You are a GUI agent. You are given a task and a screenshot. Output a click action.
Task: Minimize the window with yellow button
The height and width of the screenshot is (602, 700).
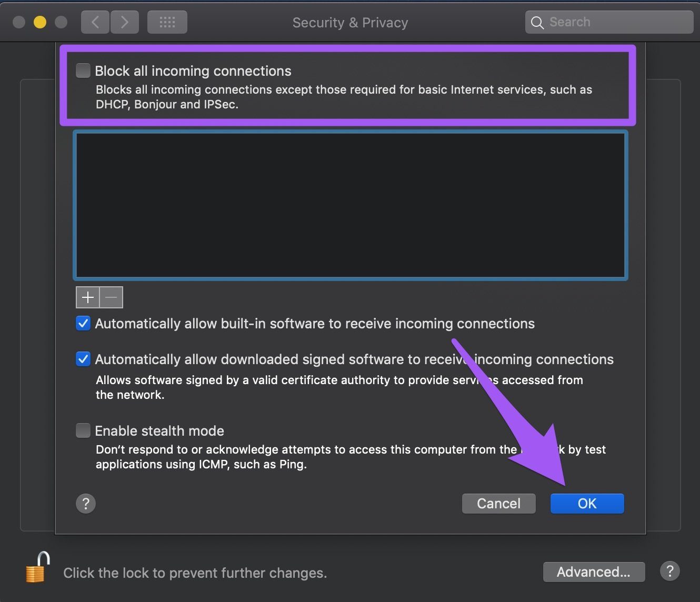(40, 22)
